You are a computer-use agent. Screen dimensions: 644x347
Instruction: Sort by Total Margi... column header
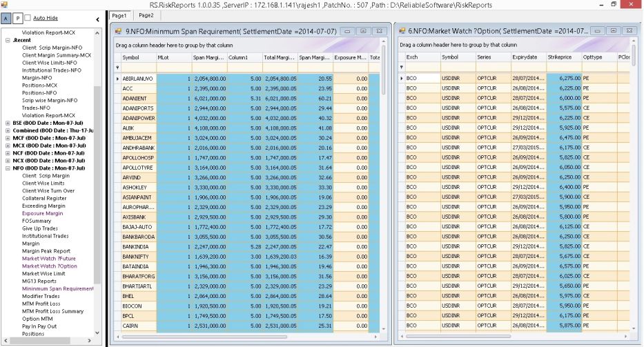pos(280,57)
